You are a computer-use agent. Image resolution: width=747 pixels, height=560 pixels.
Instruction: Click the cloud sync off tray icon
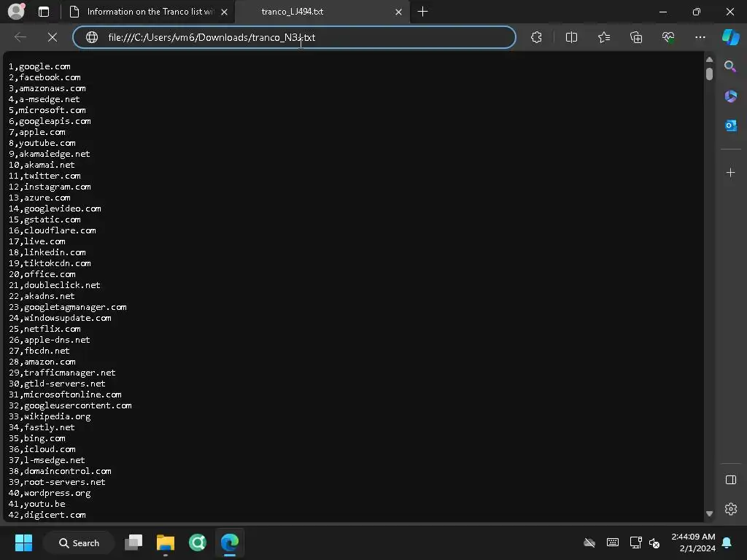[589, 542]
